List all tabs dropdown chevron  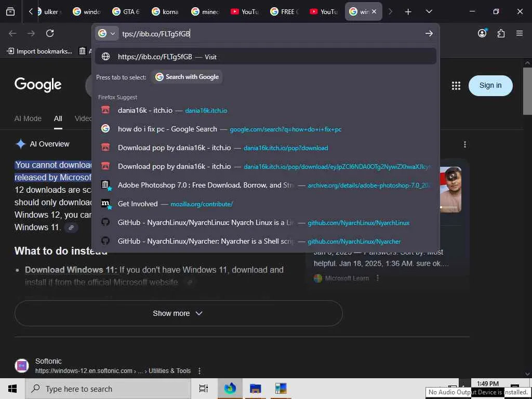point(429,11)
